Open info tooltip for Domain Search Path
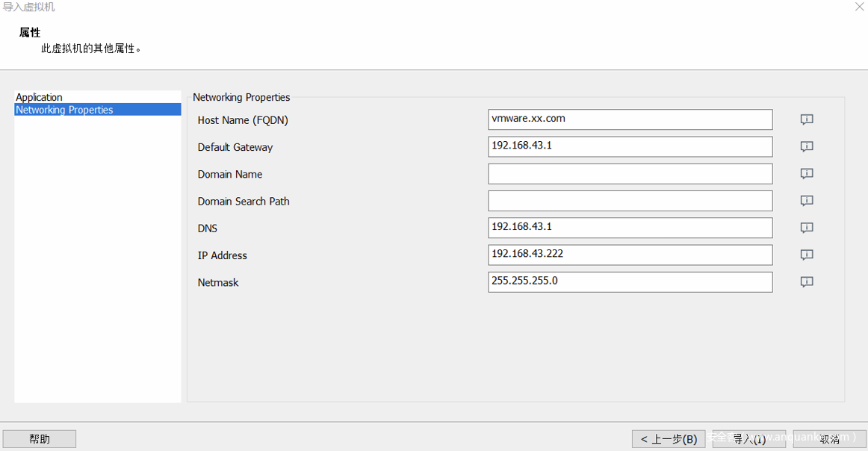The height and width of the screenshot is (451, 868). click(x=807, y=201)
